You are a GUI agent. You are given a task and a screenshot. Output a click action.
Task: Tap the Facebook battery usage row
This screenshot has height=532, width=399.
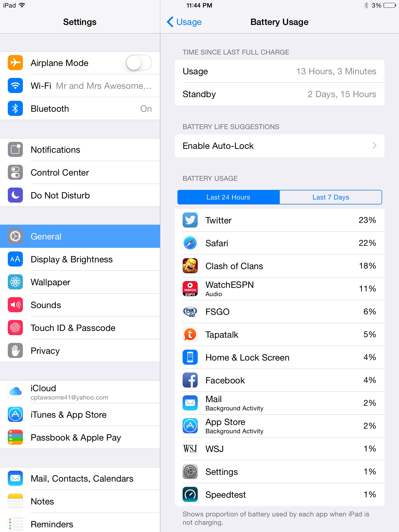[x=280, y=380]
